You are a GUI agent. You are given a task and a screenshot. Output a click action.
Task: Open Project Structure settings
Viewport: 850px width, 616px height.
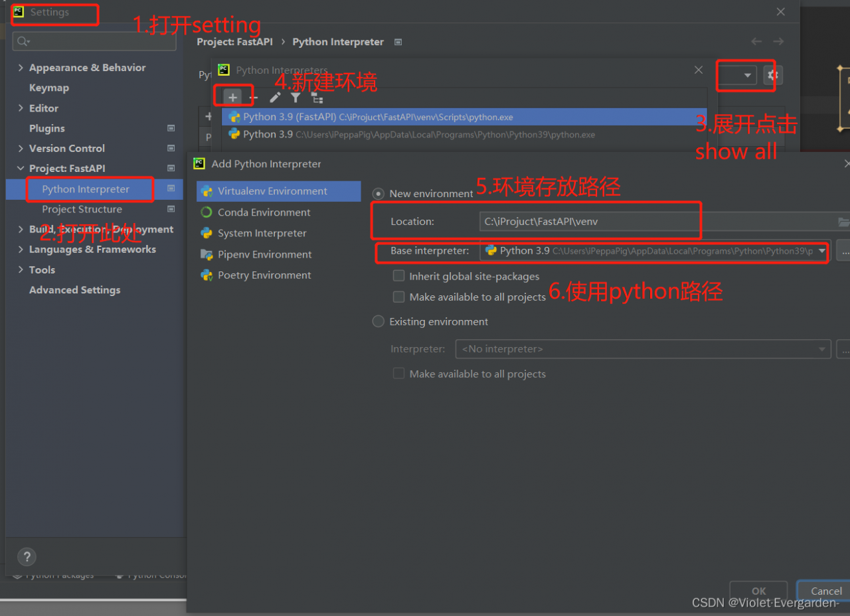pos(82,209)
